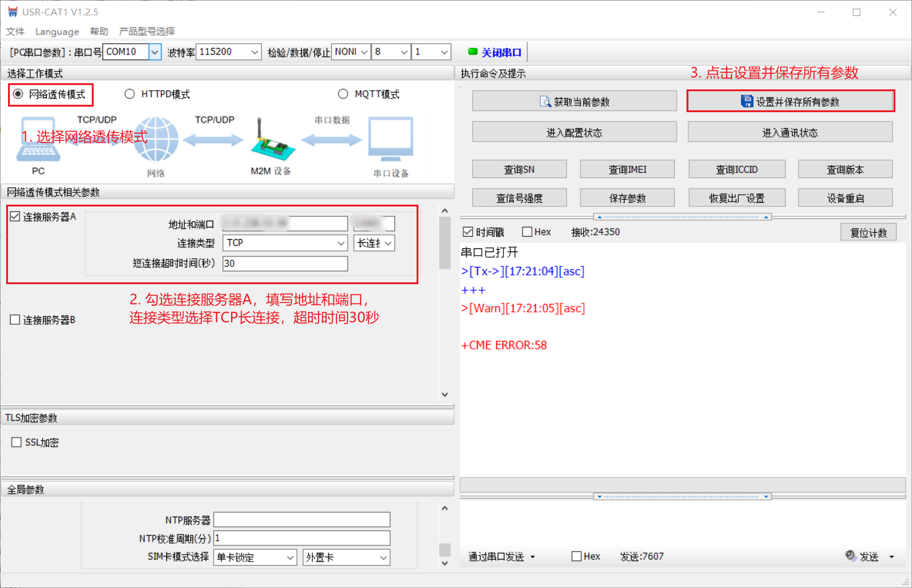Open 通过串口发送 dropdown arrow

click(x=532, y=557)
